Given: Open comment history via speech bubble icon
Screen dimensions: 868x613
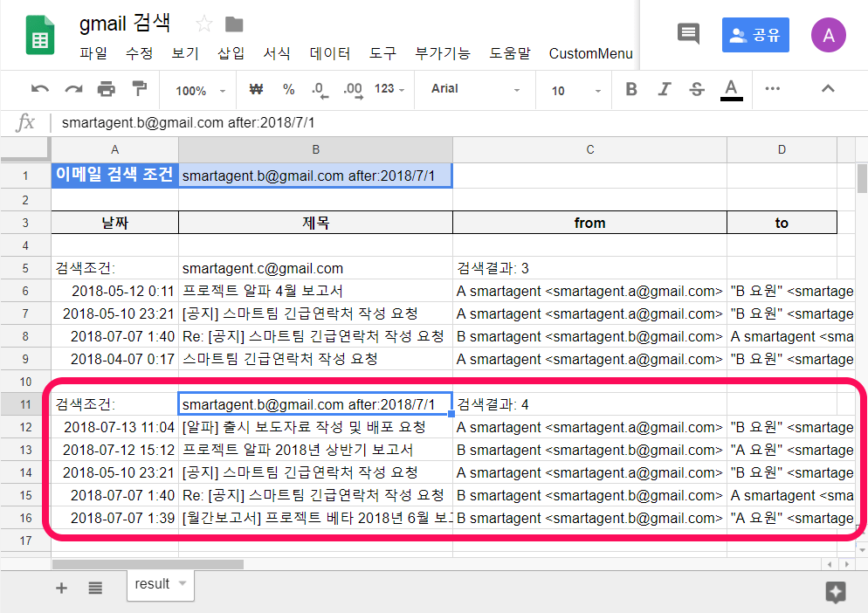Looking at the screenshot, I should [688, 34].
